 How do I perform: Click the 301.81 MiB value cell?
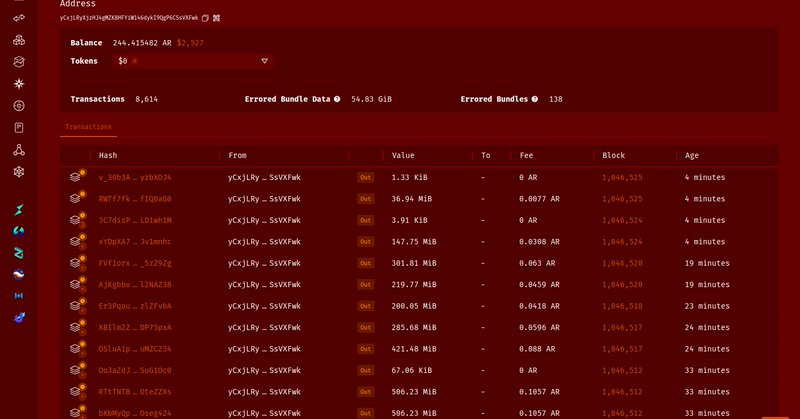(x=414, y=263)
